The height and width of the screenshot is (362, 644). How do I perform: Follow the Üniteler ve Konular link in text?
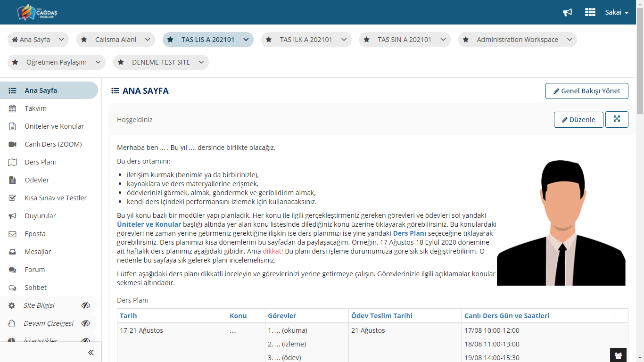tap(149, 224)
